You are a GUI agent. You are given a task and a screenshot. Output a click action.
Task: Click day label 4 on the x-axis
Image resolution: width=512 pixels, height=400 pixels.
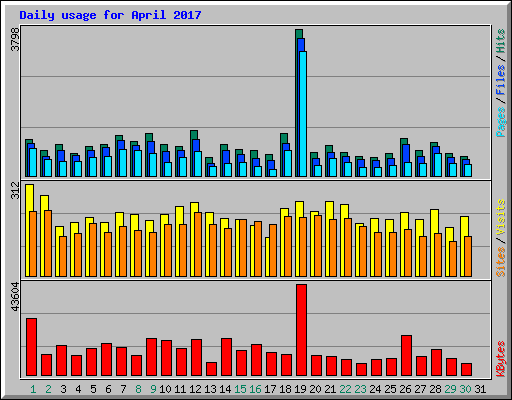tap(78, 389)
